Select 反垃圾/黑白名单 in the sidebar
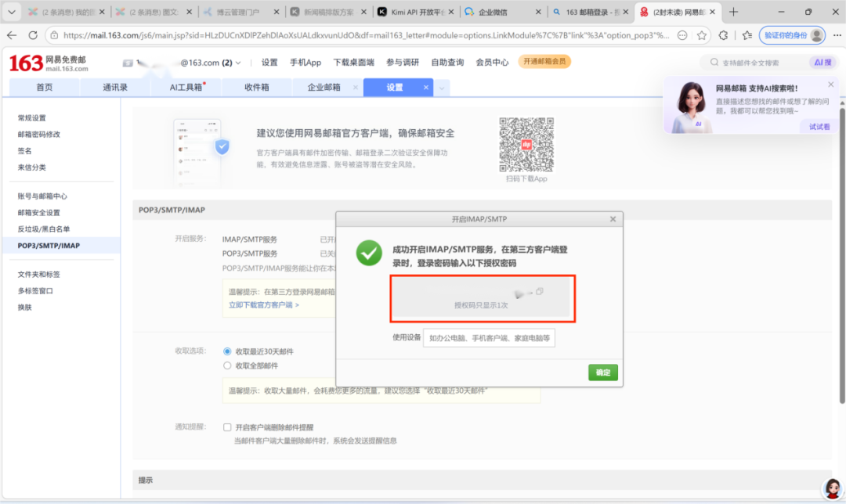This screenshot has width=846, height=504. (x=44, y=229)
